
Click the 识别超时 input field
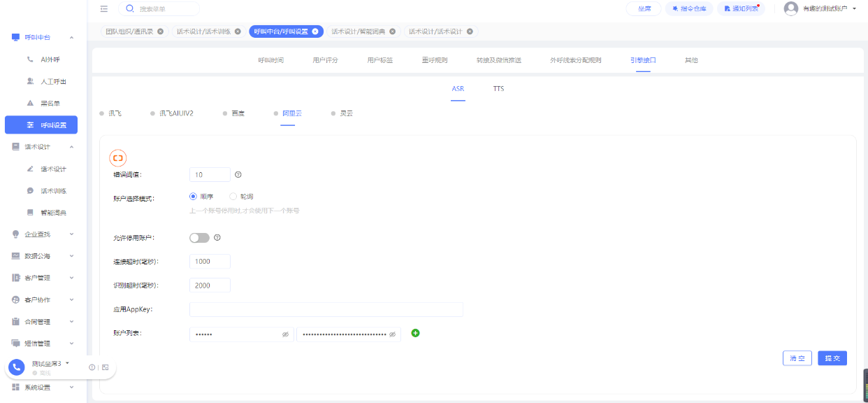tap(210, 285)
